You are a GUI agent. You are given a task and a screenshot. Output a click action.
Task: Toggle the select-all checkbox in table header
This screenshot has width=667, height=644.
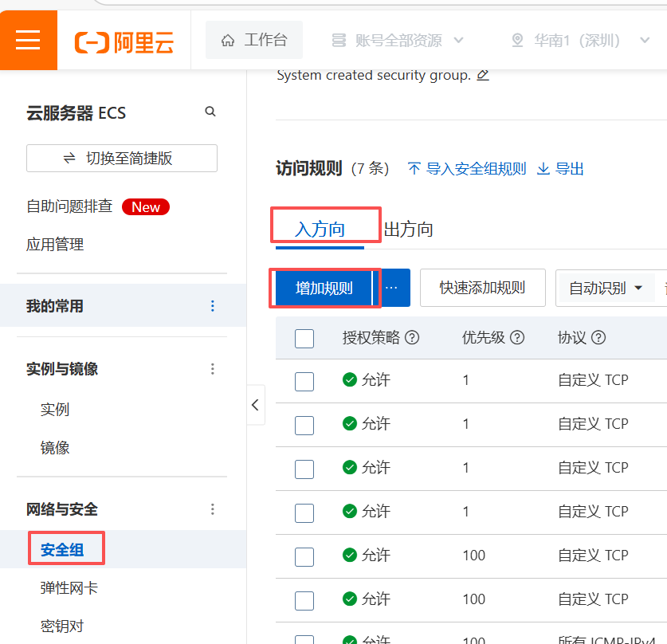click(x=304, y=338)
